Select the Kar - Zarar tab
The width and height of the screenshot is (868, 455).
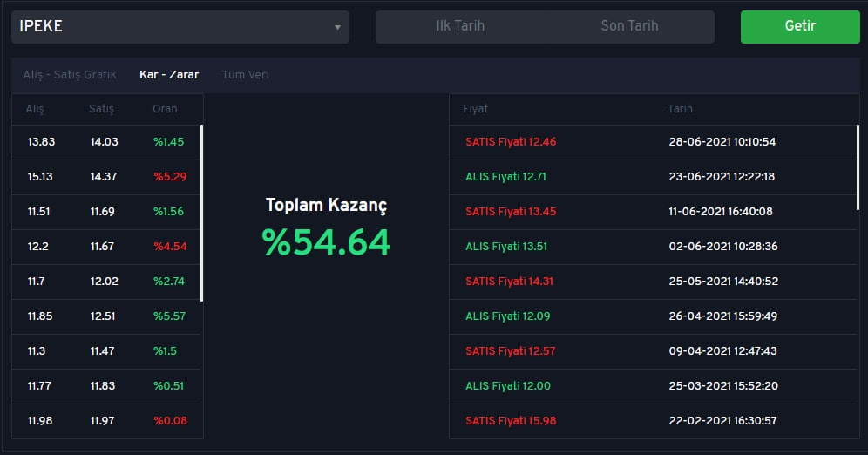click(169, 75)
